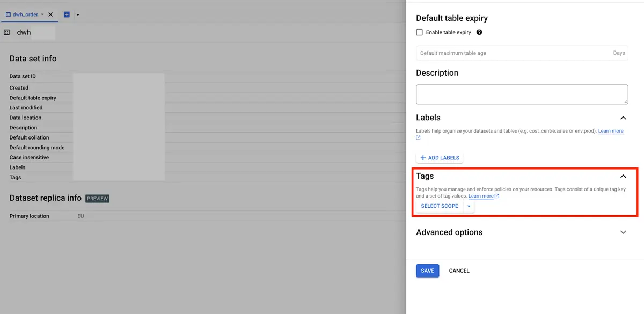Image resolution: width=644 pixels, height=314 pixels.
Task: Collapse the Tags section chevron
Action: tap(623, 176)
